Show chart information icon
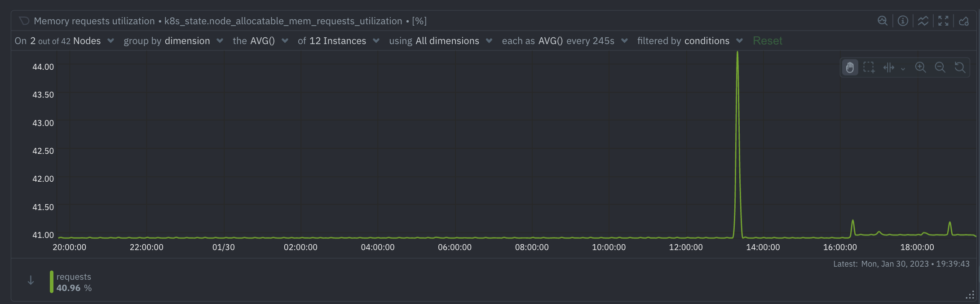This screenshot has height=304, width=980. [x=903, y=21]
